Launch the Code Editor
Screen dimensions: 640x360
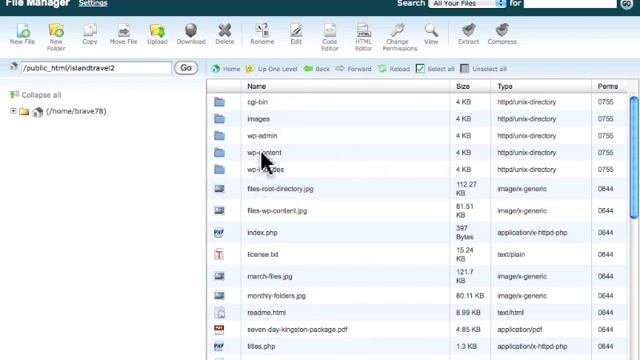point(330,37)
